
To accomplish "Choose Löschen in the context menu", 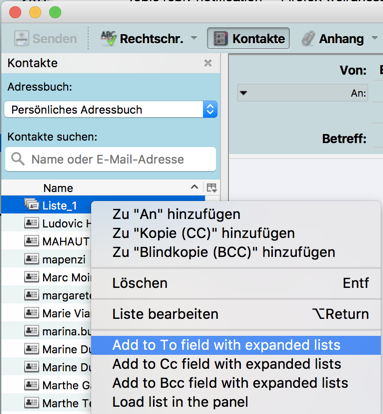I will point(236,283).
